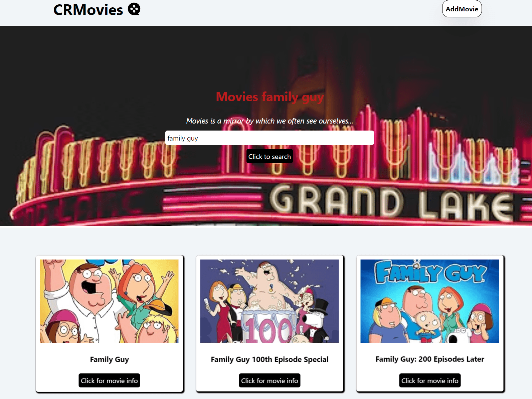Click the 'Family Guy: 200 Episodes Later' title
Viewport: 532px width, 399px height.
tap(430, 359)
